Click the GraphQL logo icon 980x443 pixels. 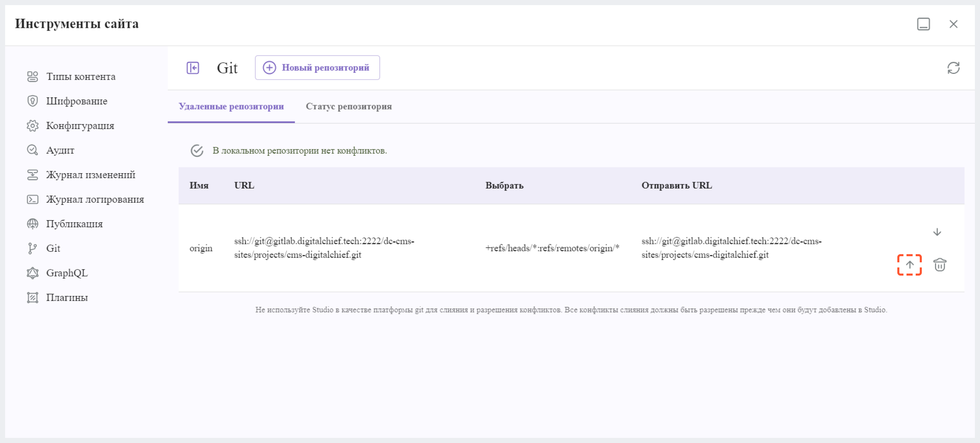click(33, 273)
